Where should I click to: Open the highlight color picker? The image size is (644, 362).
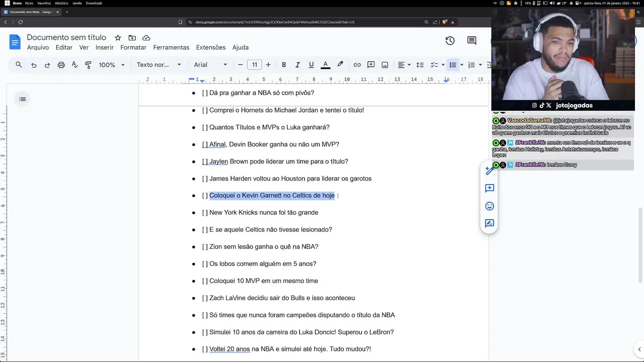[340, 65]
